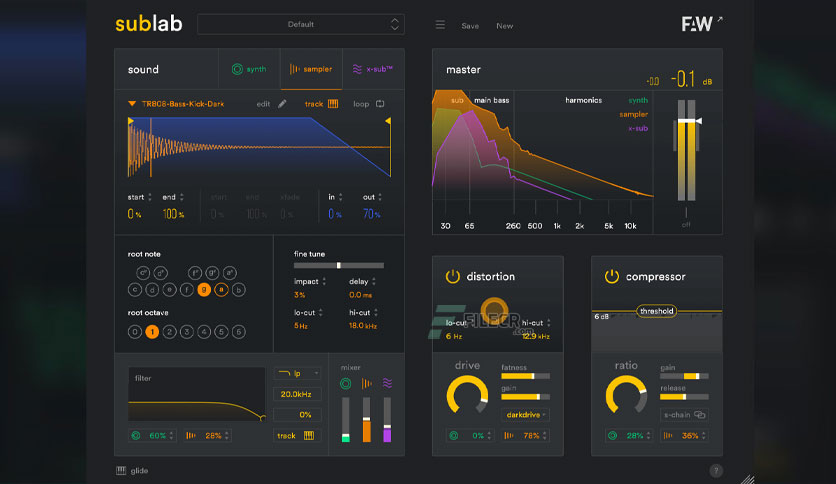Viewport: 836px width, 484px height.
Task: Click the glide keyboard icon at bottom left
Action: [121, 470]
